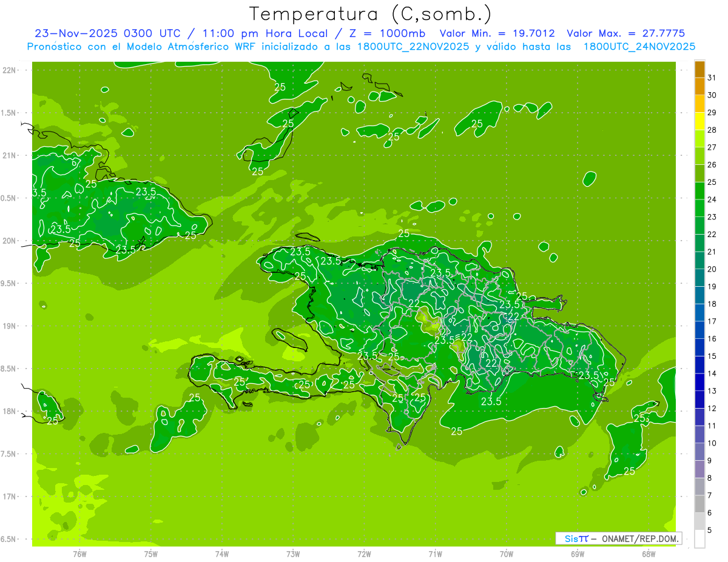Click the "18N" latitude axis label
This screenshot has width=728, height=562.
[8, 411]
